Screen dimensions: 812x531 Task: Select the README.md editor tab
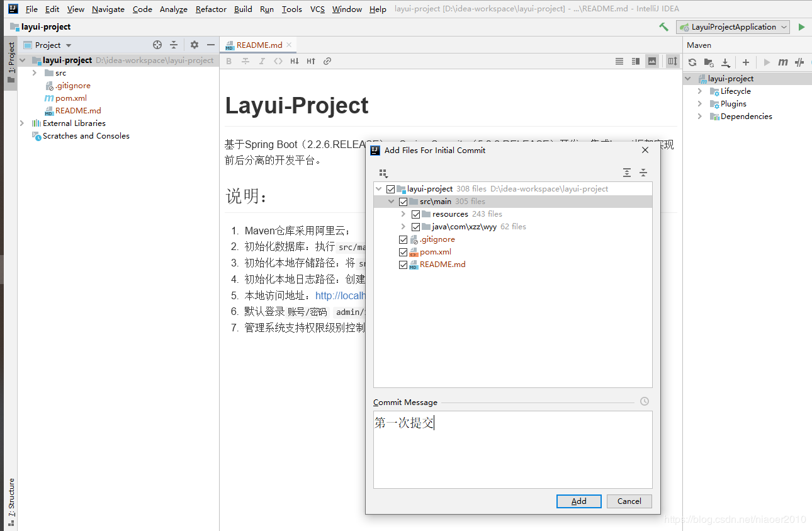(259, 45)
